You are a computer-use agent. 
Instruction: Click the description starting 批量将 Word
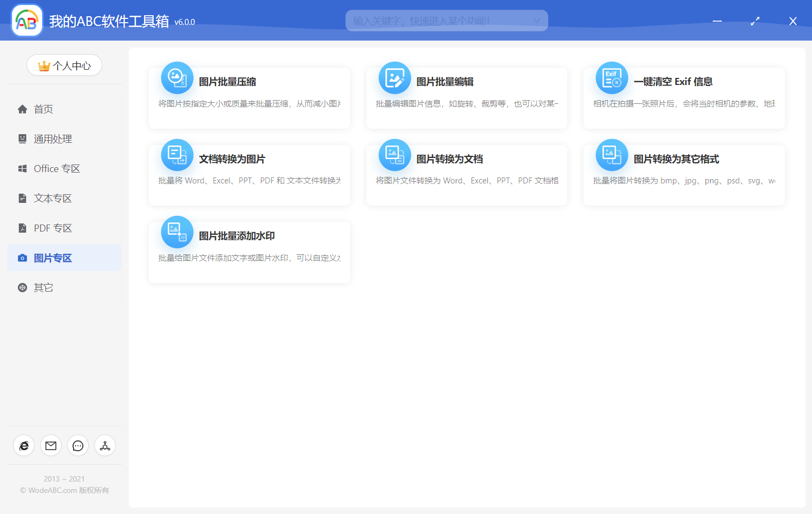click(250, 181)
